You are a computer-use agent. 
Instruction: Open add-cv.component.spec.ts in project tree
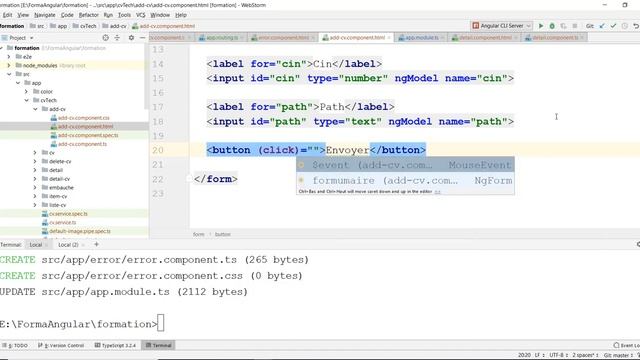click(x=88, y=135)
